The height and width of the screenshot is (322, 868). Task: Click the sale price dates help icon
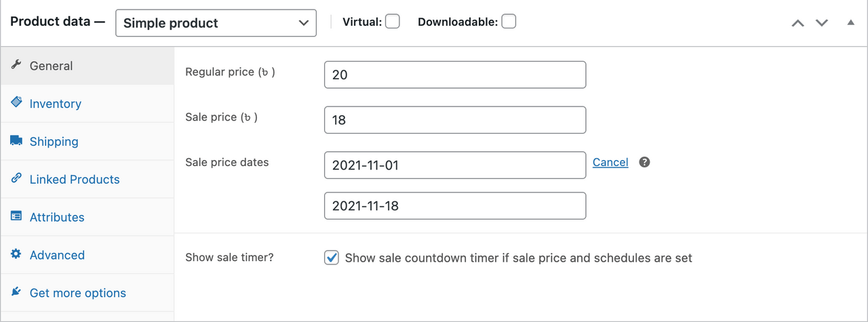pos(645,163)
